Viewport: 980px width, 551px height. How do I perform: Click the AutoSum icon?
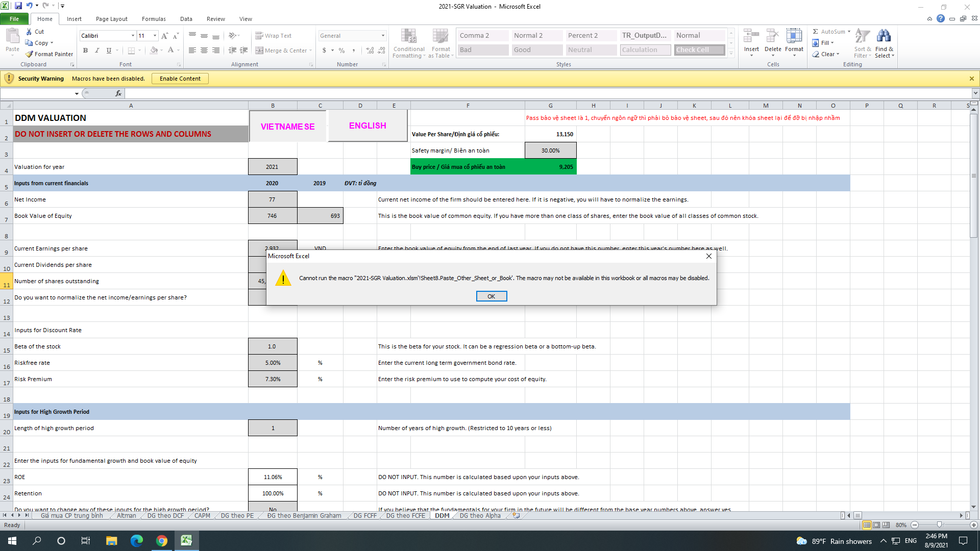(816, 32)
